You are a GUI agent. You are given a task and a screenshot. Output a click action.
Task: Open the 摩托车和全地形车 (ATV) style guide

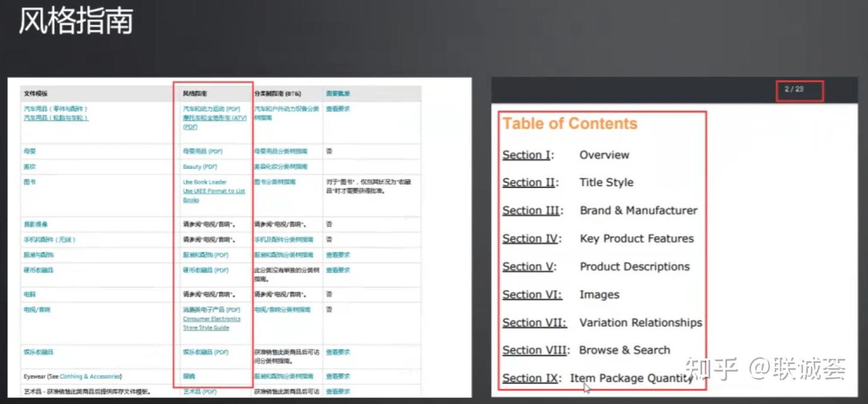(215, 122)
